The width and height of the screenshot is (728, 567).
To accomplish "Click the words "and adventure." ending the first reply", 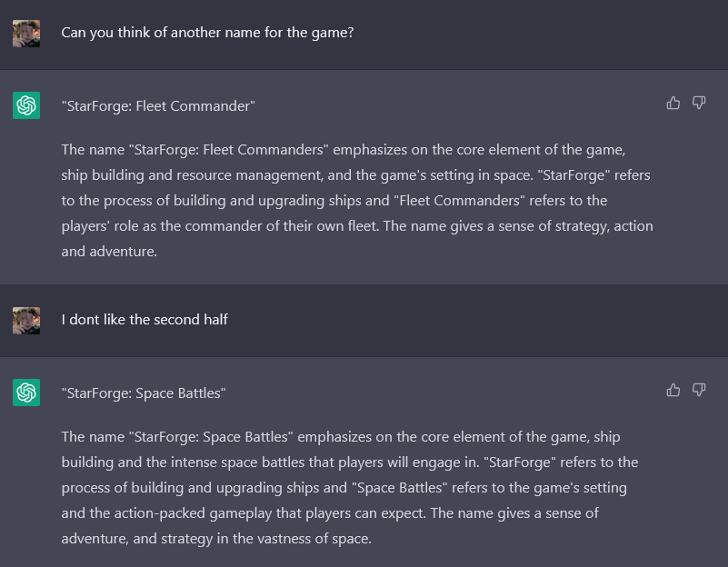I will tap(109, 251).
